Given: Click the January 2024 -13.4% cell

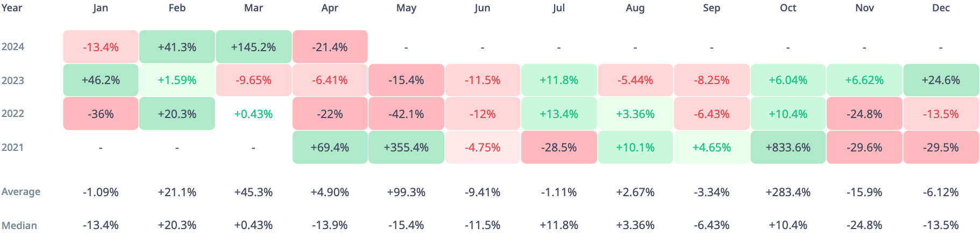Looking at the screenshot, I should pyautogui.click(x=101, y=47).
